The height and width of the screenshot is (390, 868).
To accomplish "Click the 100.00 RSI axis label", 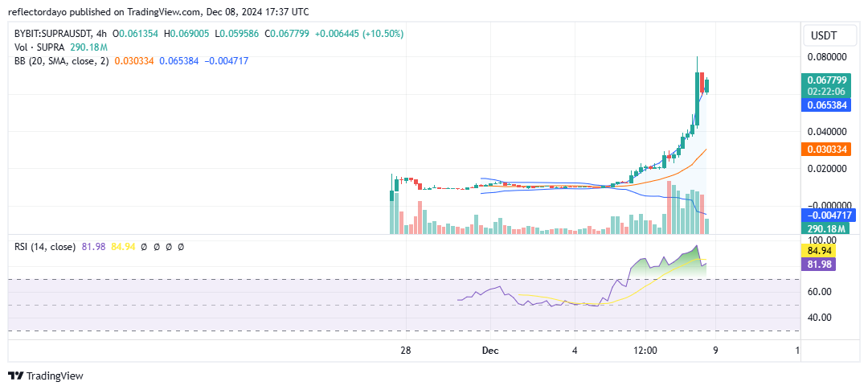I will pos(822,240).
